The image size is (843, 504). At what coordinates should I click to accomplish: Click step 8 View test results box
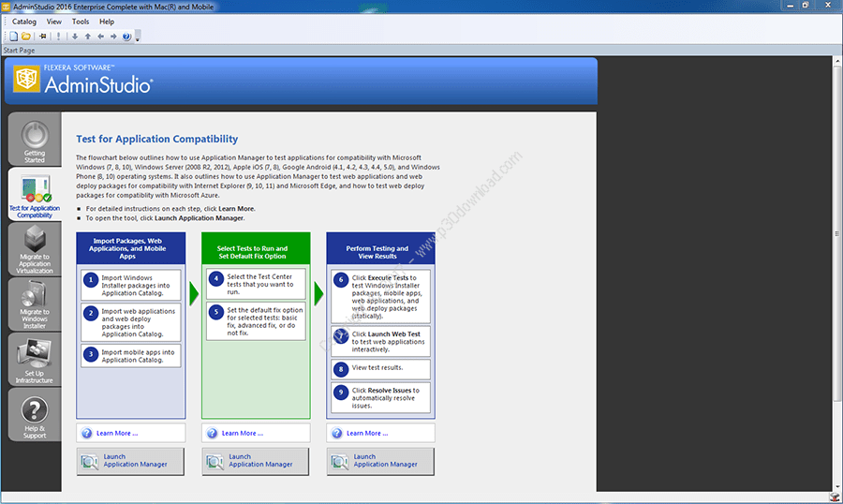click(380, 369)
